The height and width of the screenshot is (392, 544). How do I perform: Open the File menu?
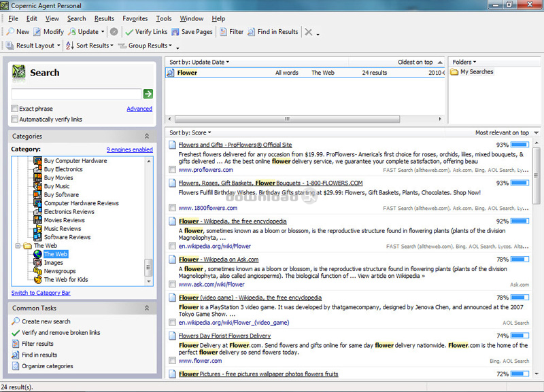pos(13,19)
